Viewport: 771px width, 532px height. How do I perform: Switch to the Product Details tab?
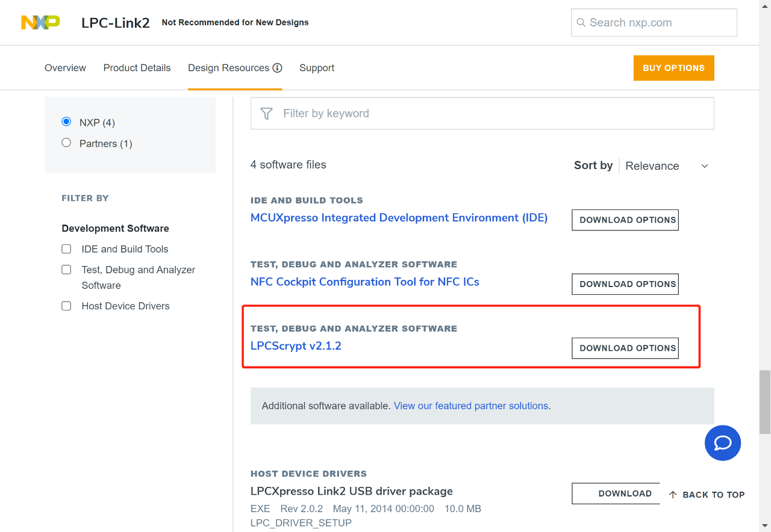click(137, 68)
